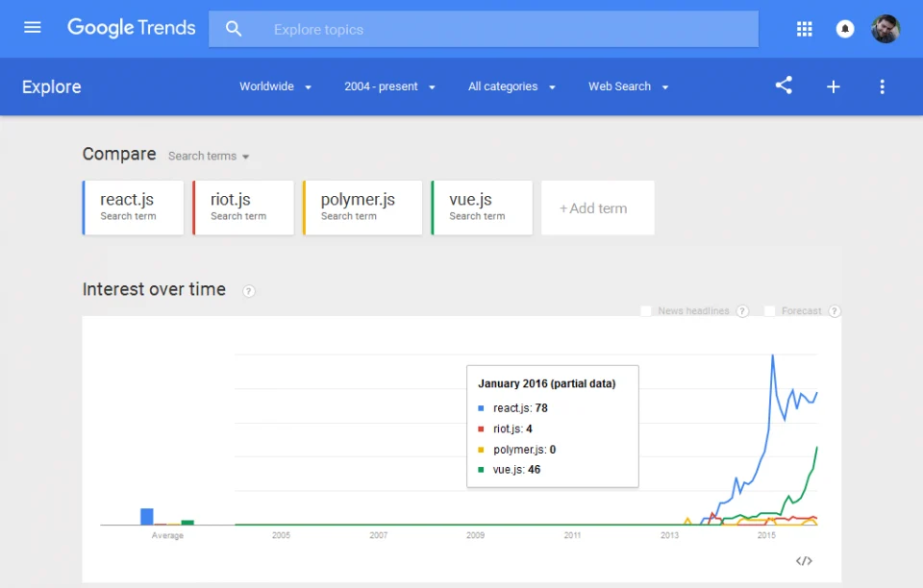Expand the All categories dropdown
923x588 pixels.
coord(511,86)
